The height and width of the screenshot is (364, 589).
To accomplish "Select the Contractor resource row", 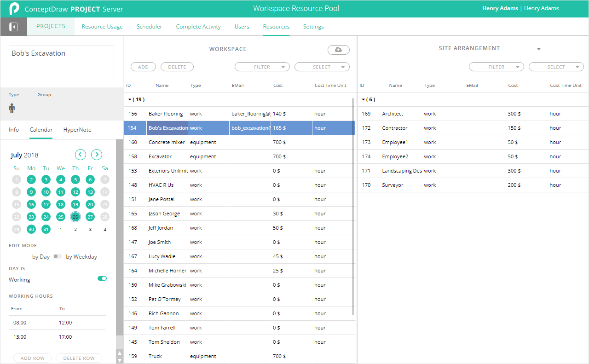I will [473, 128].
